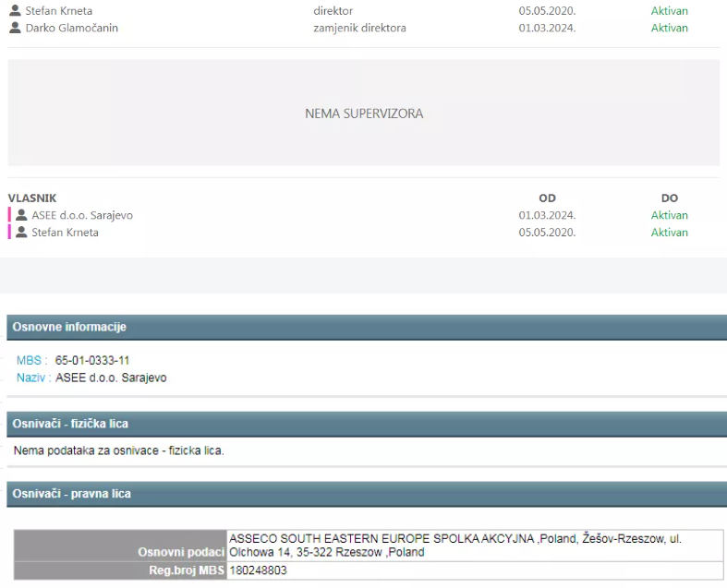Click the OD column heading
The image size is (727, 588).
tap(547, 198)
